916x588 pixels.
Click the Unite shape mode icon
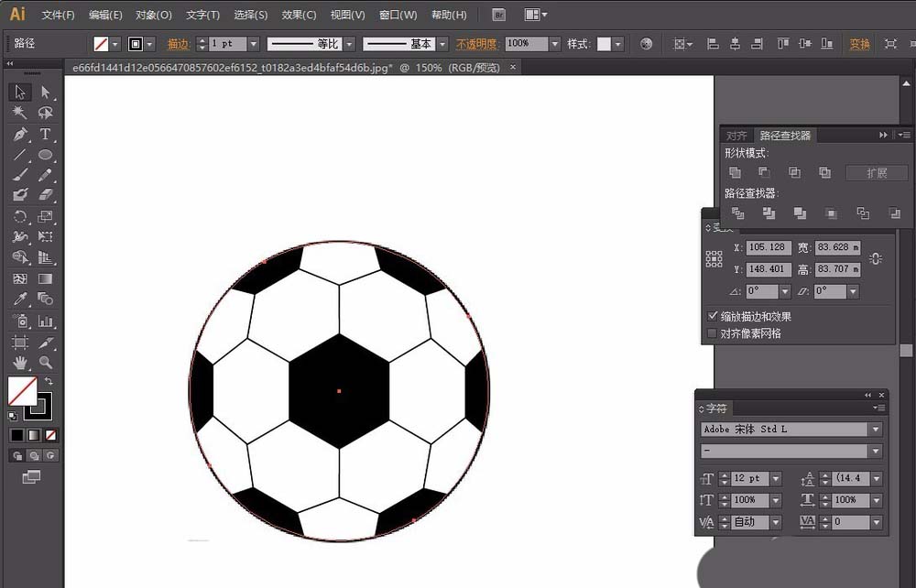click(735, 172)
